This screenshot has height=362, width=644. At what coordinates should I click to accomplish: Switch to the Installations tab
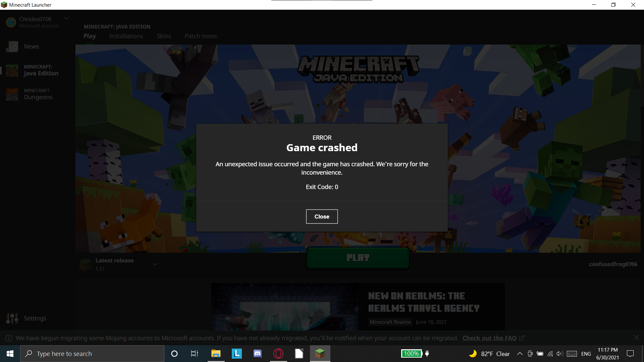click(126, 36)
